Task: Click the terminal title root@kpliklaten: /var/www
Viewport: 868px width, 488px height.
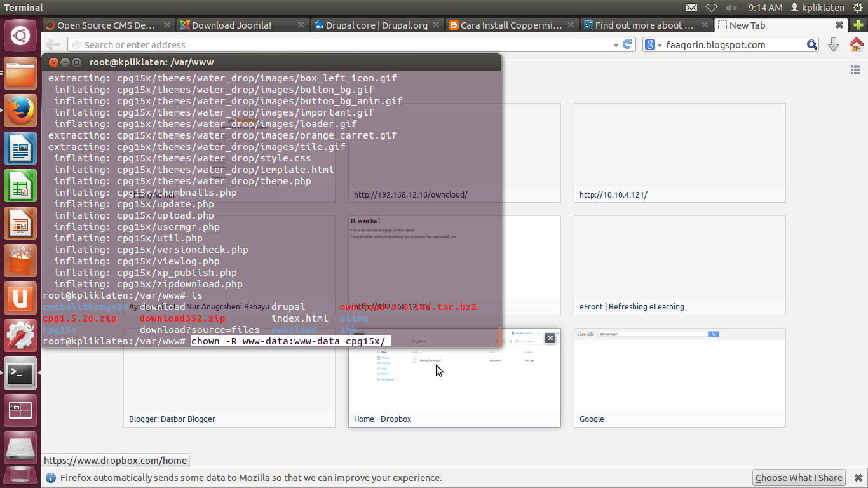Action: (152, 62)
